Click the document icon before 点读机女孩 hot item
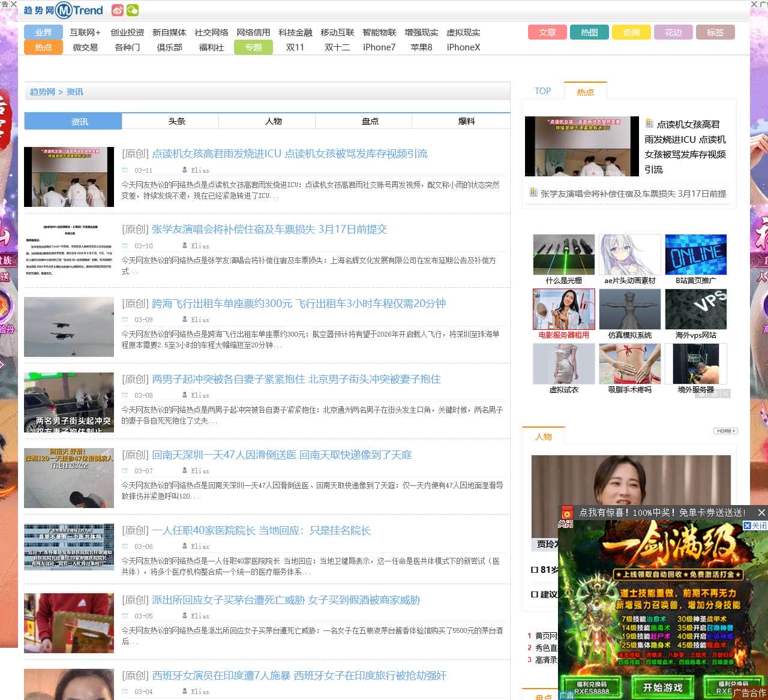Screen dimensions: 768x700 point(649,124)
